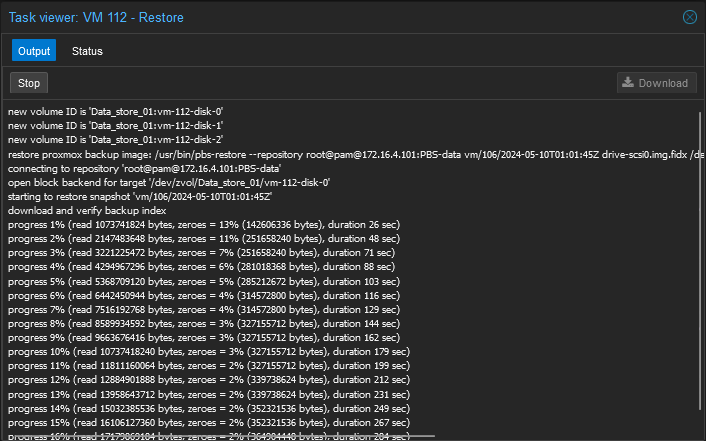Click the 'Data_store_01:vm-112-disk-0' volume line
The image size is (706, 441).
(x=116, y=112)
